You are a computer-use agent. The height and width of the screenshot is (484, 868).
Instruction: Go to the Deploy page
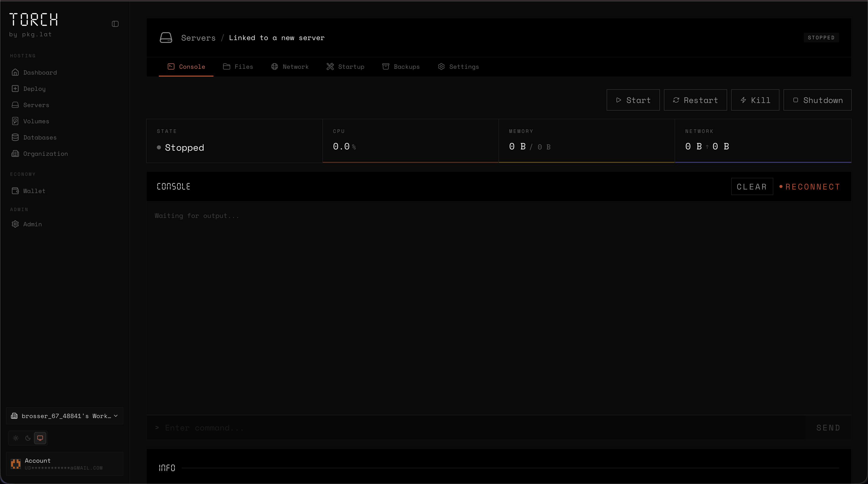(x=34, y=89)
